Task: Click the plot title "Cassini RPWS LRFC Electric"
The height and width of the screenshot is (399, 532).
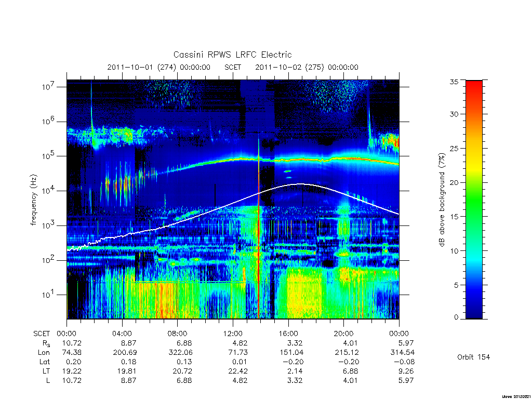Action: click(x=232, y=55)
